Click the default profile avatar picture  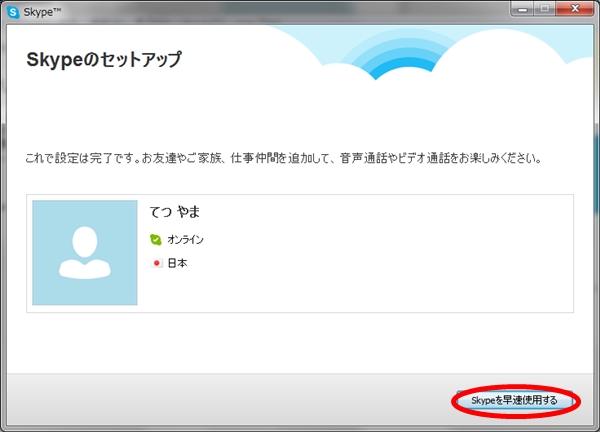(85, 253)
